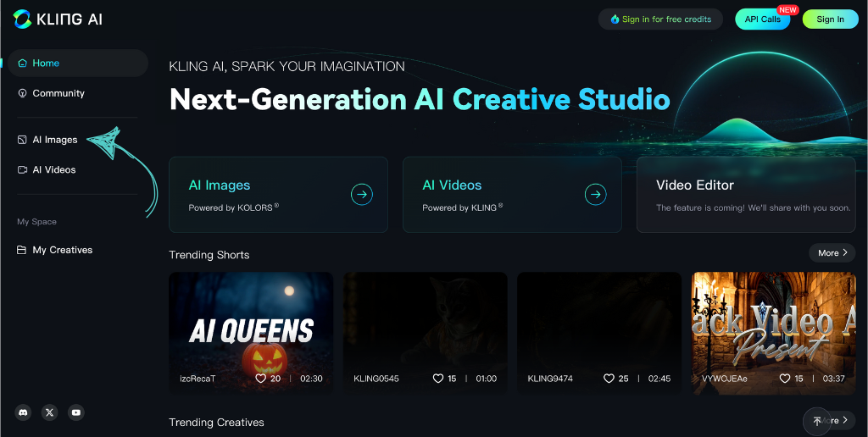Click the 03:37 duration label

click(834, 379)
